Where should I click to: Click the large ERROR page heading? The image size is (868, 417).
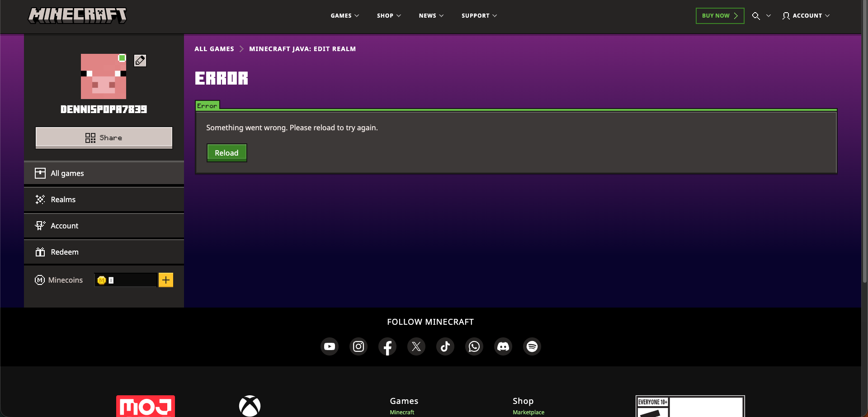222,78
